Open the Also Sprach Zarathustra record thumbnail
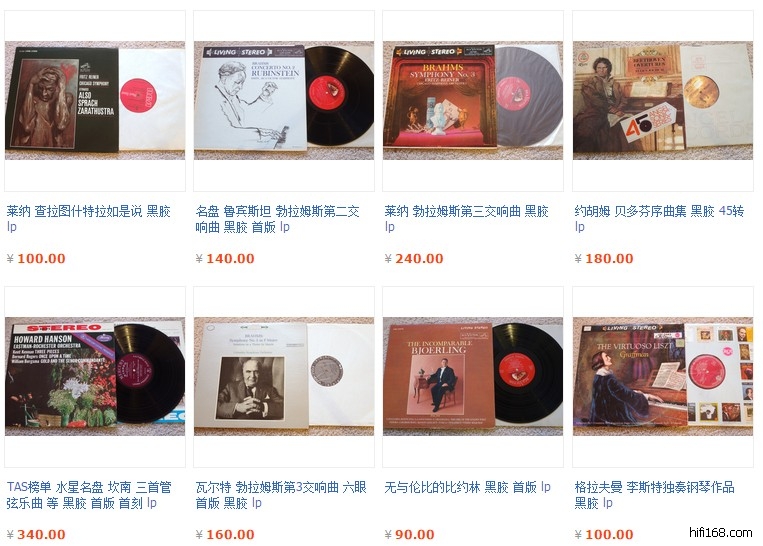 point(95,100)
